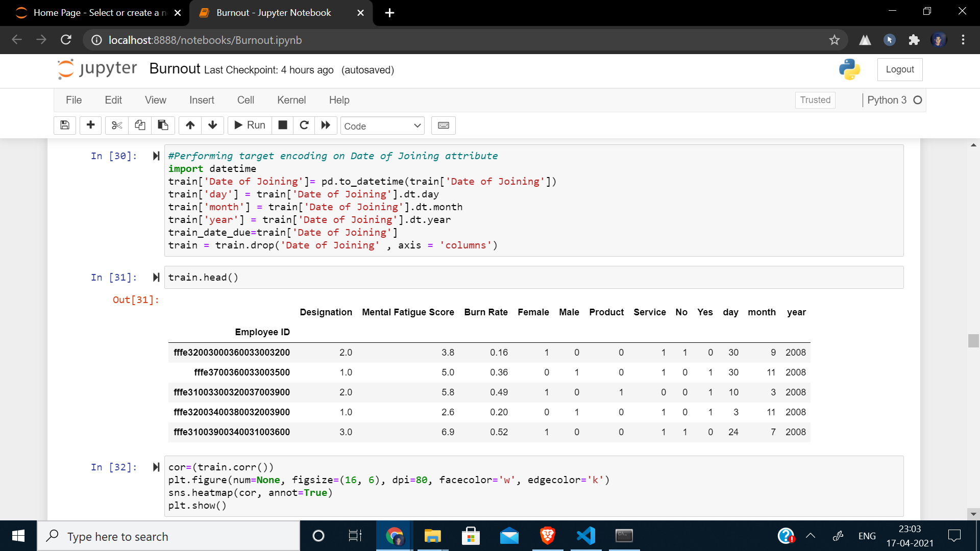Bookmark this page with star icon
Screen dimensions: 980x551
click(834, 40)
